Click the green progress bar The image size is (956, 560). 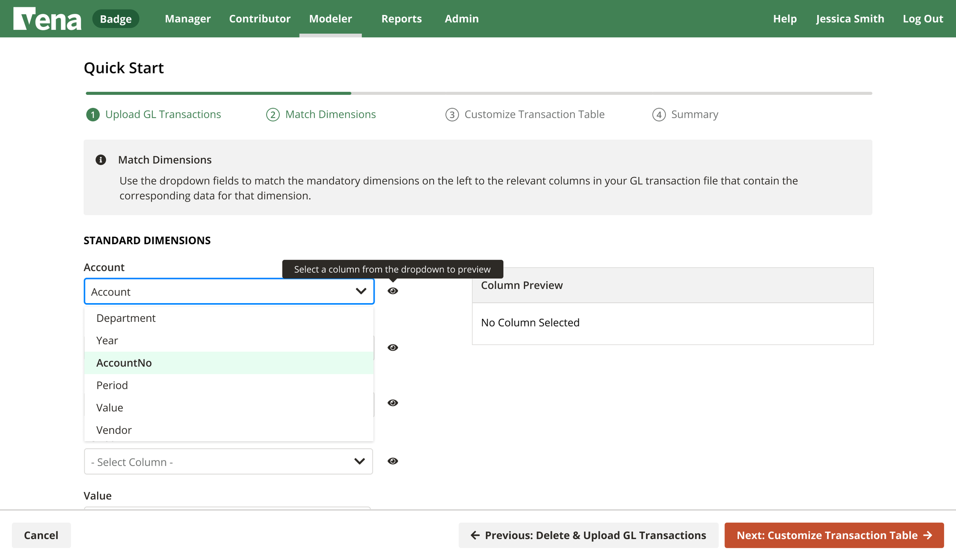pos(218,93)
